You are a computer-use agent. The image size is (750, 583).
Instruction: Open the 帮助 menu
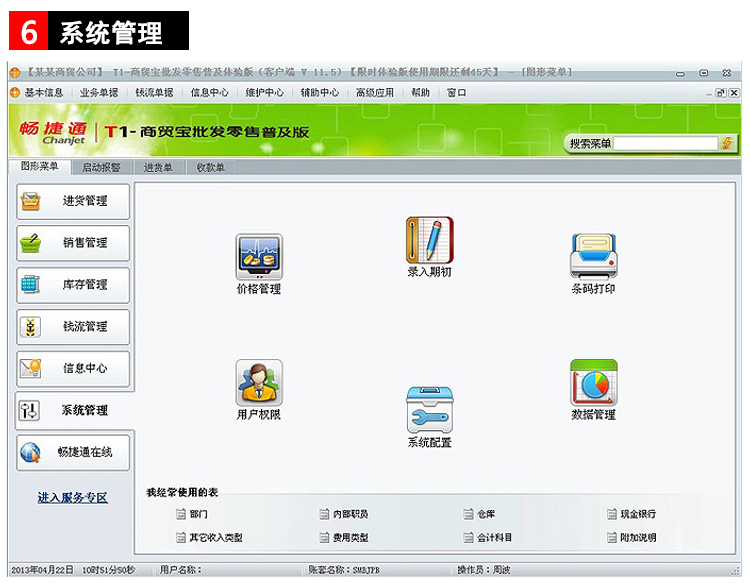tap(420, 92)
